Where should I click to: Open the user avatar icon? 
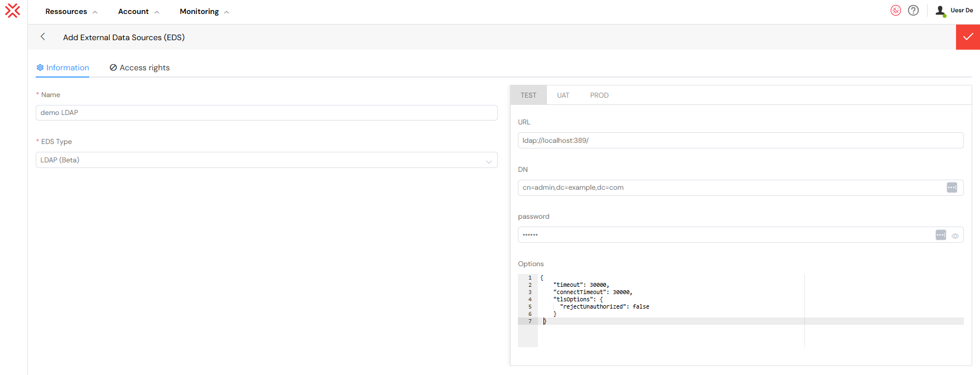coord(940,11)
